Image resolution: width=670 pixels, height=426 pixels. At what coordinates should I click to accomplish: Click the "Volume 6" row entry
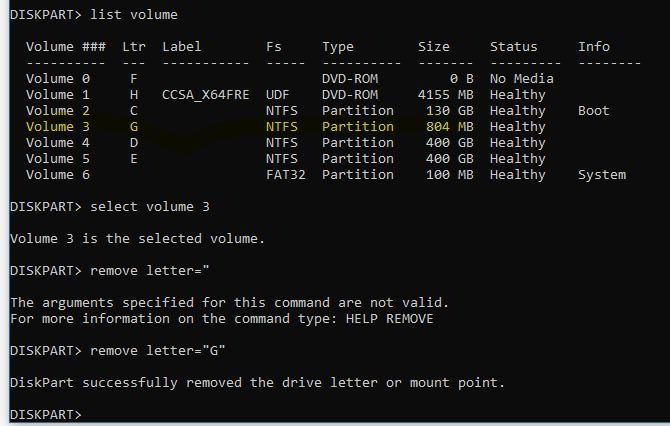(57, 174)
